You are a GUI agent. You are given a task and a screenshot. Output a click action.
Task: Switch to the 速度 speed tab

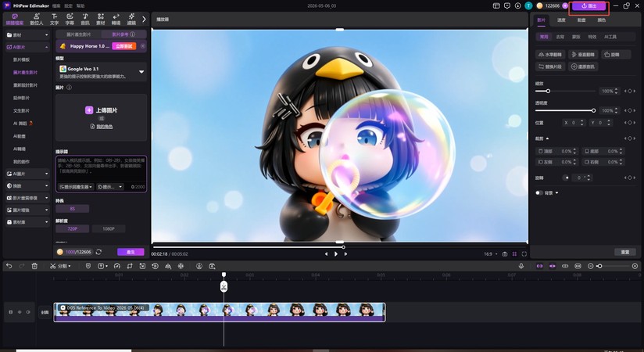[561, 20]
